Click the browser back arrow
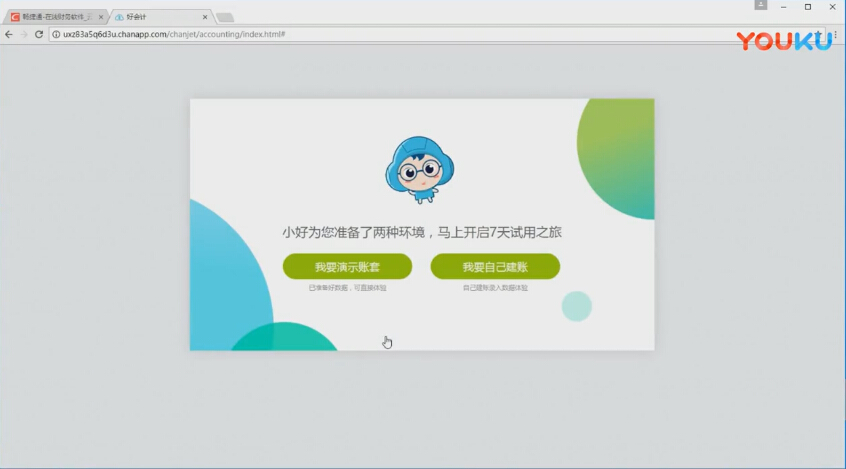The height and width of the screenshot is (469, 846). coord(9,34)
